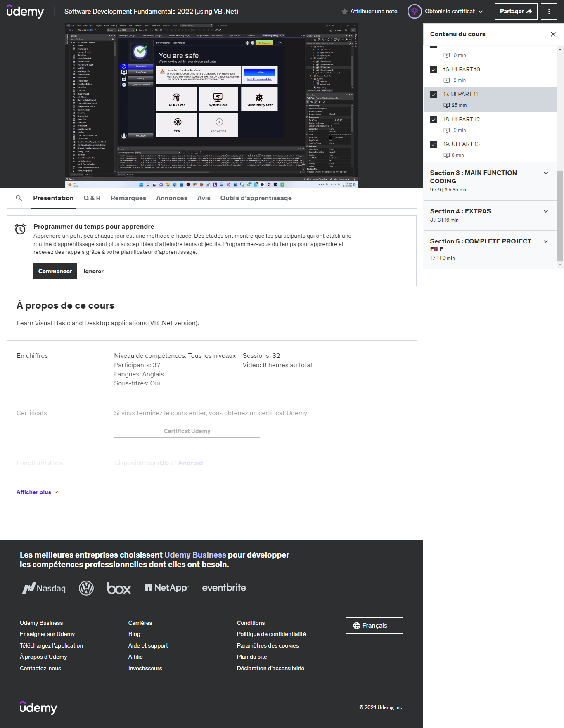Toggle checkbox for 18. UI PART 12

[x=434, y=120]
